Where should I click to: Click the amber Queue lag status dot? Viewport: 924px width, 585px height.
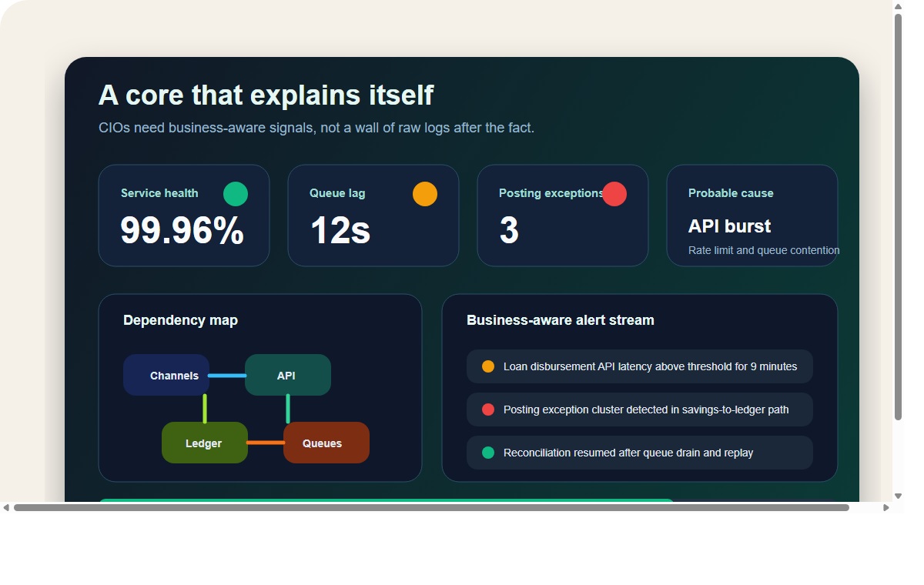tap(425, 194)
